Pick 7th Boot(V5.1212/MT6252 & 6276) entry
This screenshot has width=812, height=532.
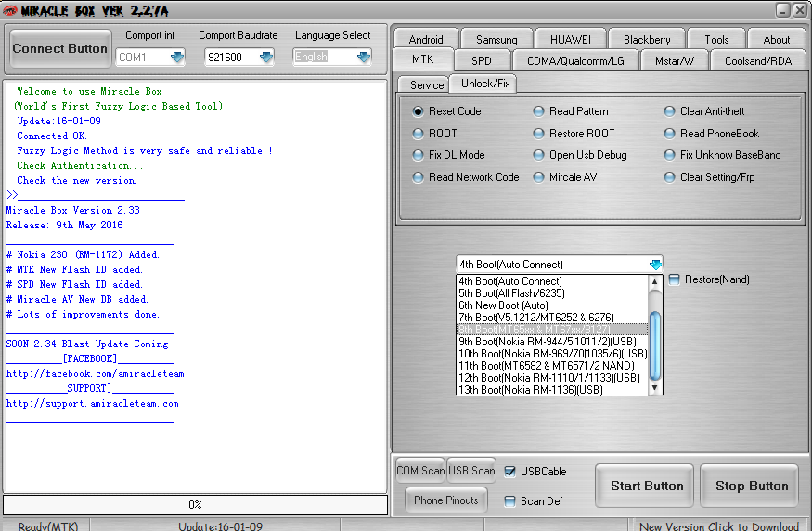coord(552,317)
